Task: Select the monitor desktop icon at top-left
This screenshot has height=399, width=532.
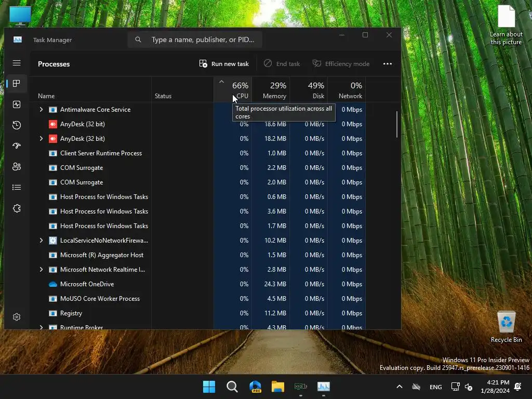Action: (20, 16)
